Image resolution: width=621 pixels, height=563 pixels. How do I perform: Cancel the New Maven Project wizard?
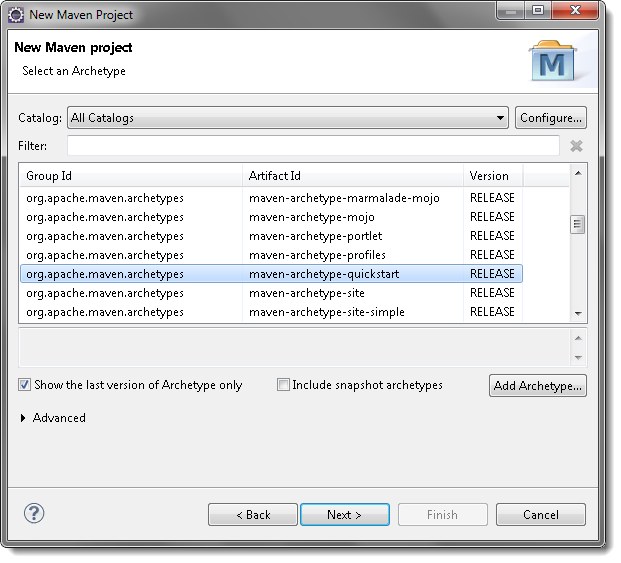click(541, 515)
